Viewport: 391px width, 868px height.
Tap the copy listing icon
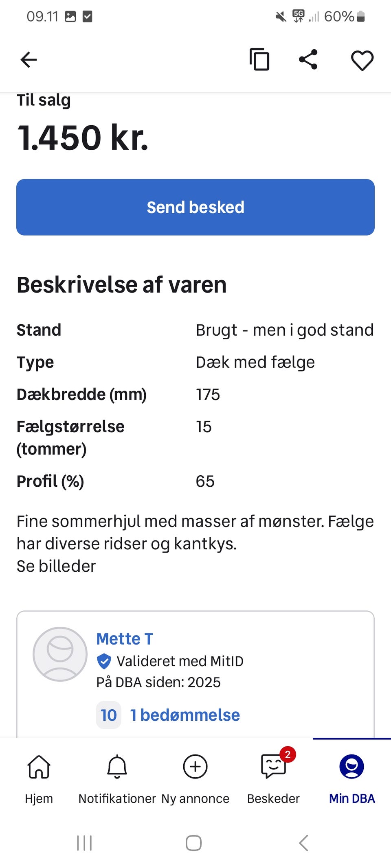click(259, 60)
